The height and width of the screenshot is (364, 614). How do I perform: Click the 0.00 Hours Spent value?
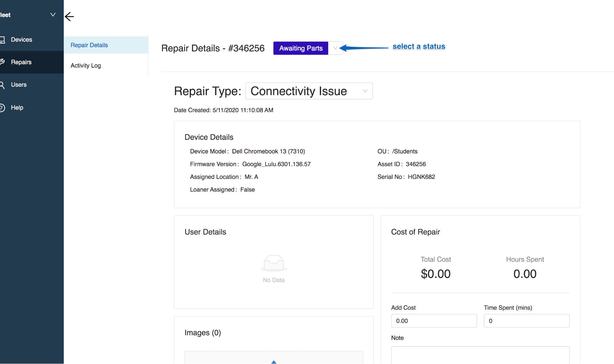(x=525, y=274)
